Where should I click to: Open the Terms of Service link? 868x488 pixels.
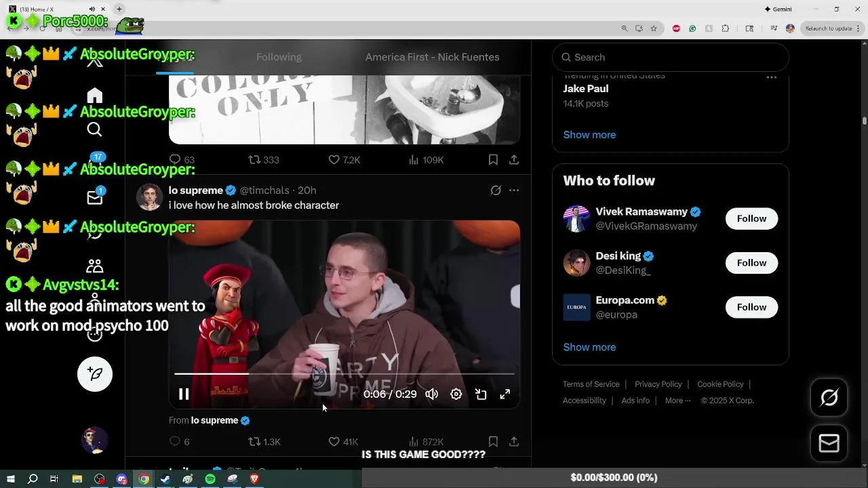coord(591,384)
